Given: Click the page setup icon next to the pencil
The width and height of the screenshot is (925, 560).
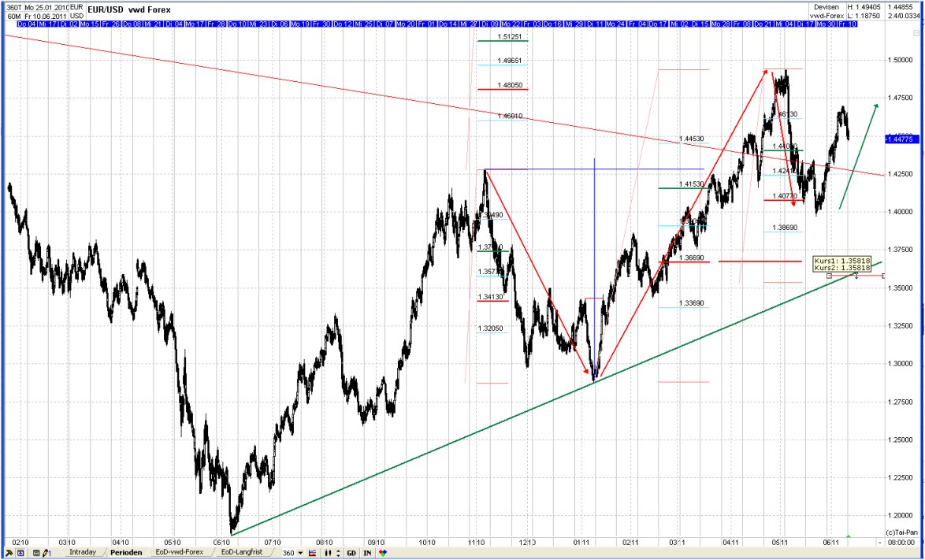Looking at the screenshot, I should [x=35, y=551].
